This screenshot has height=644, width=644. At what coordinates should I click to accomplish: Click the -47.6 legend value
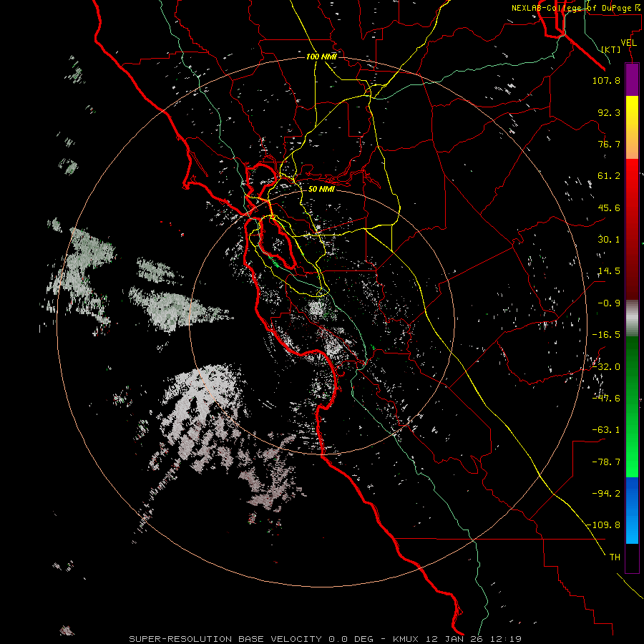pos(606,398)
